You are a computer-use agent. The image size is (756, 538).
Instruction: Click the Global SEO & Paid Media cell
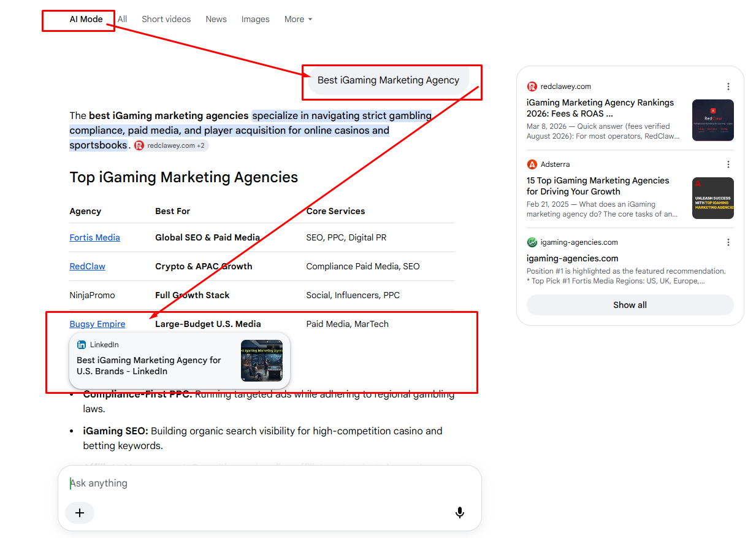pyautogui.click(x=207, y=237)
